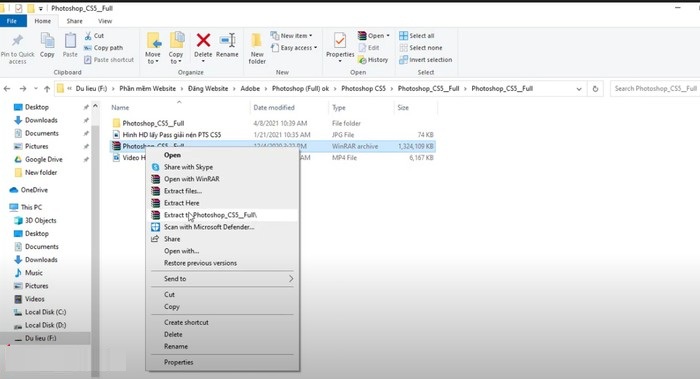The width and height of the screenshot is (700, 379).
Task: Choose Open with... in context menu
Action: click(x=181, y=251)
